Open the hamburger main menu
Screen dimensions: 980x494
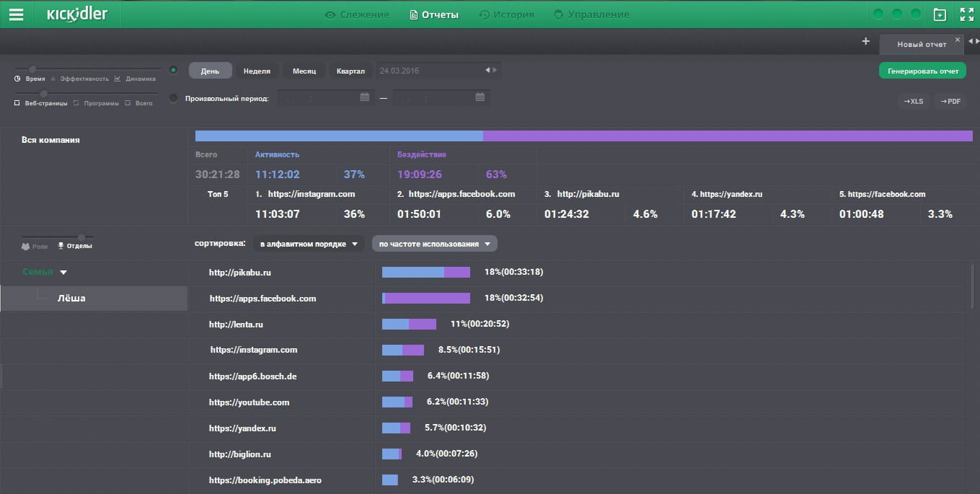(x=16, y=14)
